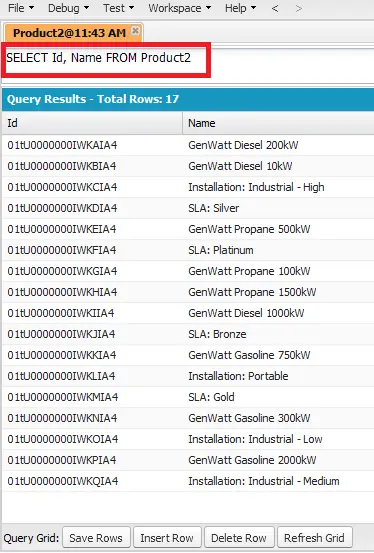Click the Refresh Grid button

314,538
